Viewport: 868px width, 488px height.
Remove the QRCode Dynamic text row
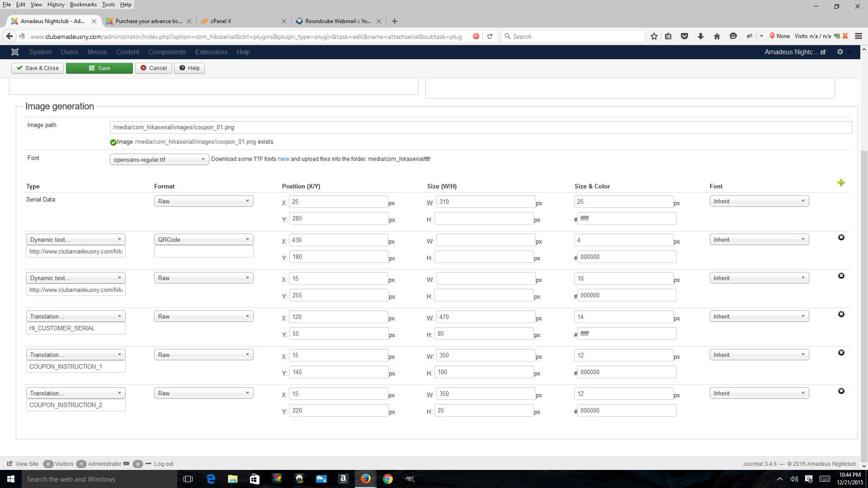[841, 237]
